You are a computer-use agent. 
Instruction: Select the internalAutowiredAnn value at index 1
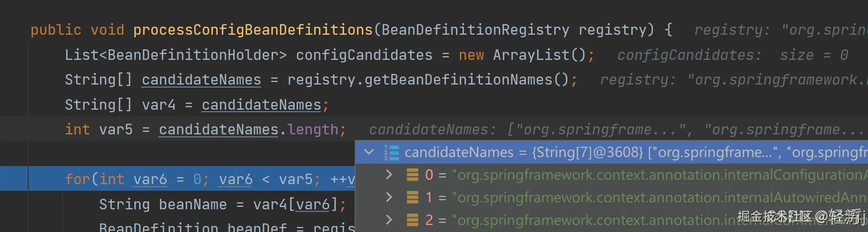point(659,197)
